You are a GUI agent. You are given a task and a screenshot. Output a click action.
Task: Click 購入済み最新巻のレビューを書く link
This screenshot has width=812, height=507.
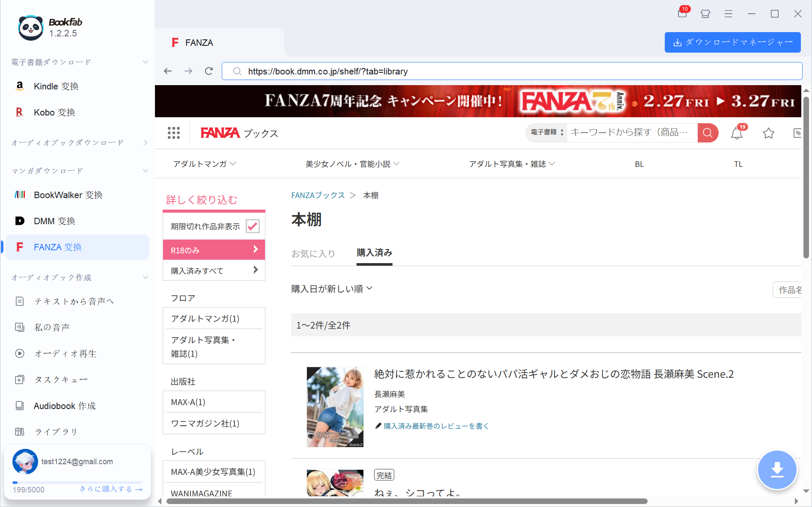(435, 426)
